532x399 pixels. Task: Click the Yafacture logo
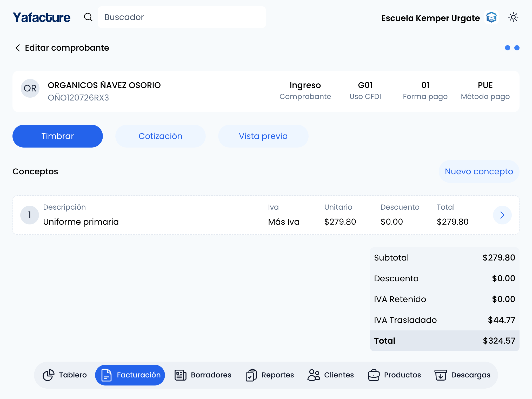point(42,17)
